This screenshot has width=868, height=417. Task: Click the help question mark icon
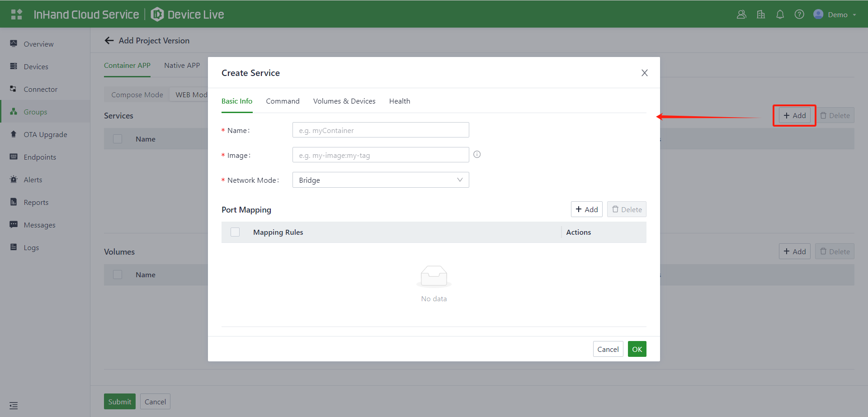coord(799,14)
